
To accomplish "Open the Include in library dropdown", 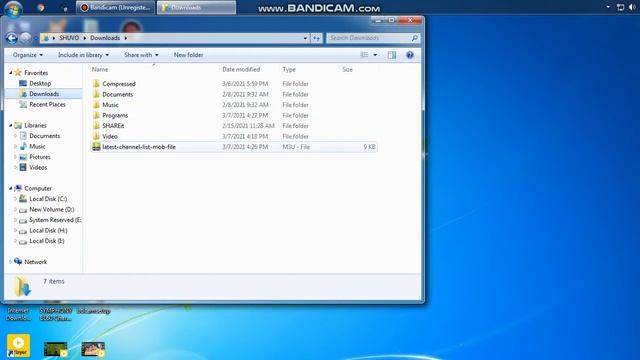I will click(83, 55).
